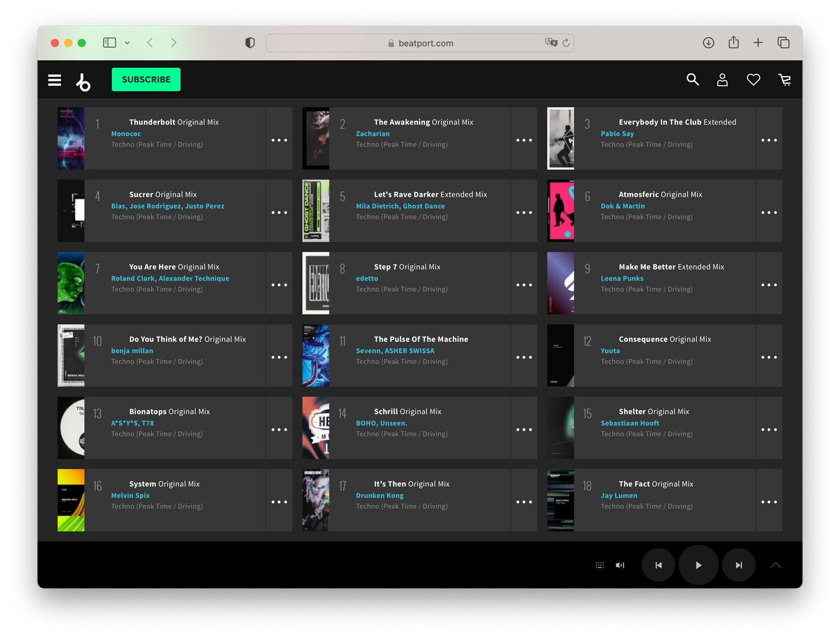The height and width of the screenshot is (638, 840).
Task: Go back in Safari
Action: (150, 43)
